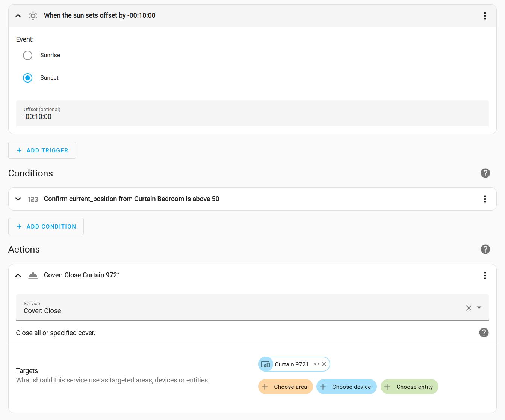Click the Choose area chip

[285, 387]
